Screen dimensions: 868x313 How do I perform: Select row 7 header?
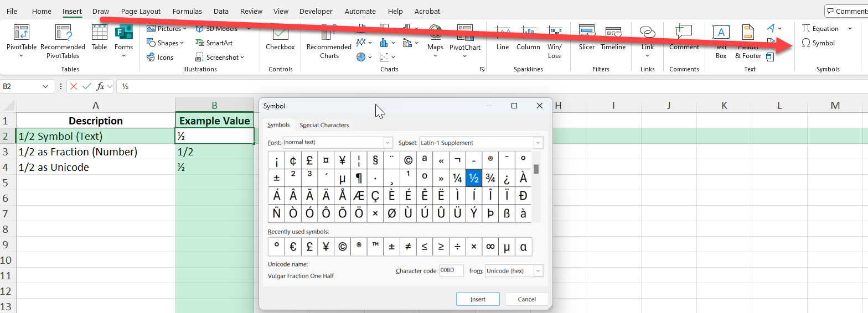(x=8, y=213)
